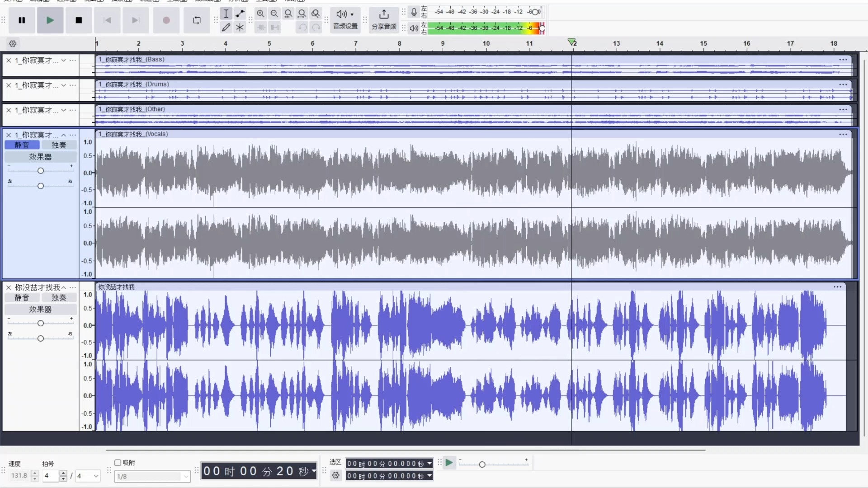Trim audio outside the selection
Image resolution: width=868 pixels, height=488 pixels.
[x=261, y=28]
